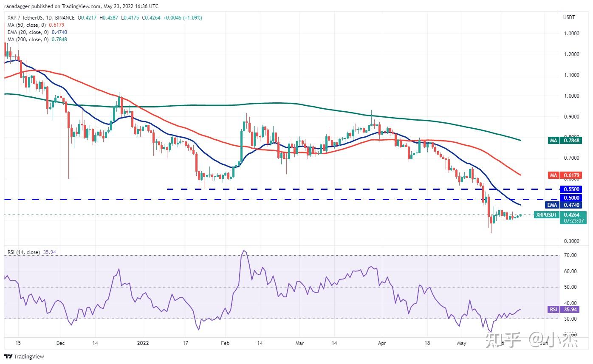593x364 pixels.
Task: Click the TradingView logo at bottom left
Action: point(24,356)
